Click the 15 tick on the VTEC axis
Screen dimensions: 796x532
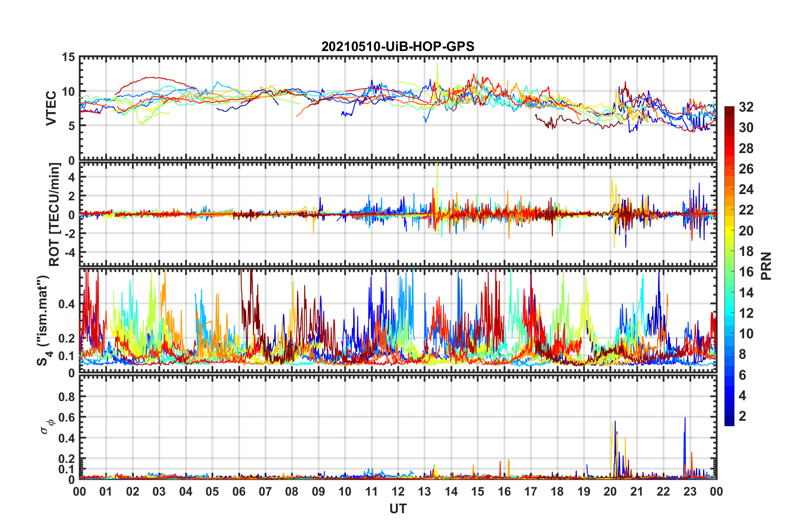click(x=68, y=57)
